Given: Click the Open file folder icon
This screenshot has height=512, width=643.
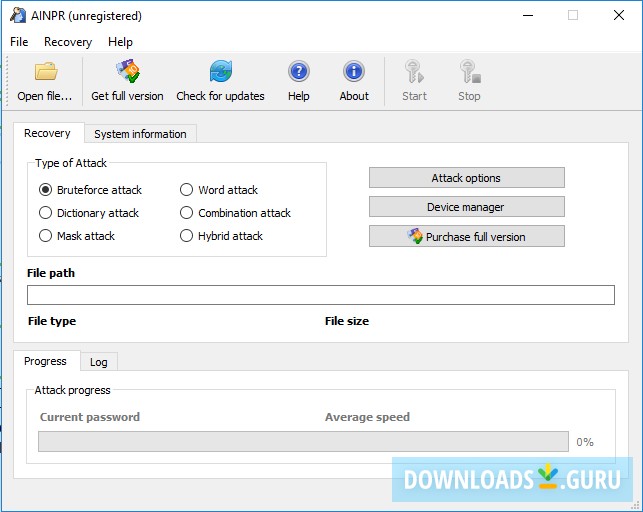Looking at the screenshot, I should (46, 71).
